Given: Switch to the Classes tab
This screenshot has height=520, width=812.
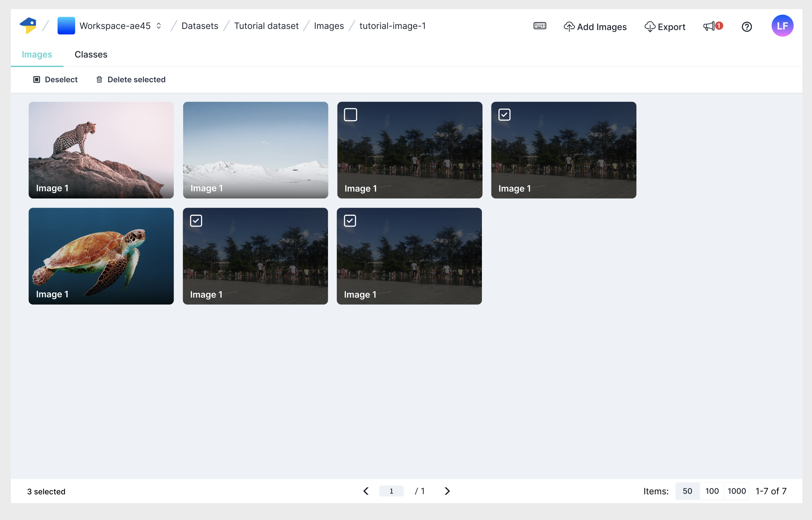Looking at the screenshot, I should point(91,54).
